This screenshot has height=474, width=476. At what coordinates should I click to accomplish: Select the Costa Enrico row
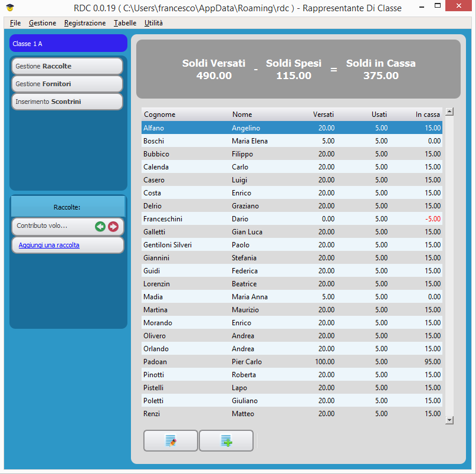coord(292,193)
